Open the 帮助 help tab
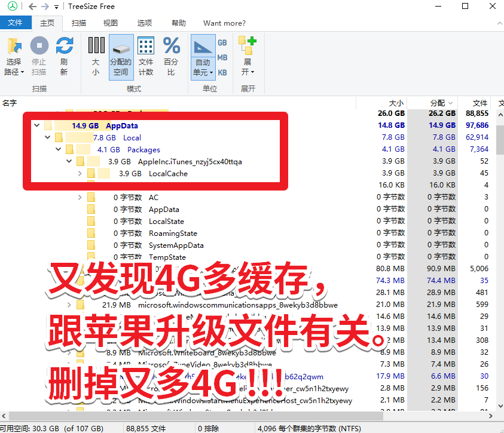Image resolution: width=504 pixels, height=433 pixels. [178, 23]
